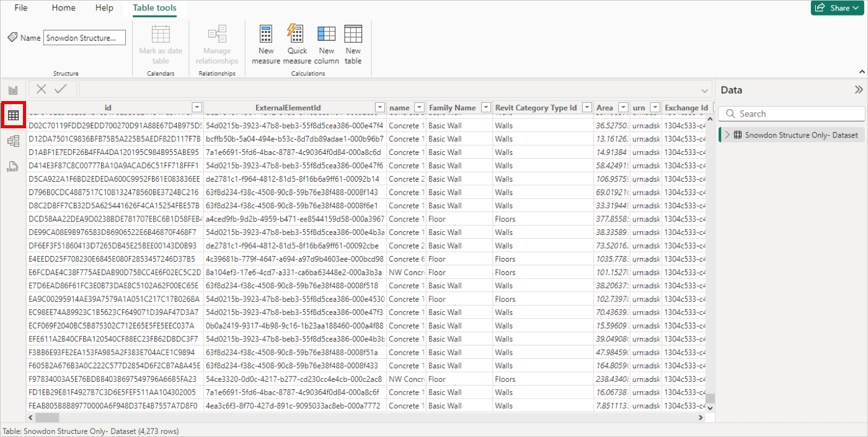868x437 pixels.
Task: Click the Name tag icon in ribbon
Action: (x=12, y=38)
